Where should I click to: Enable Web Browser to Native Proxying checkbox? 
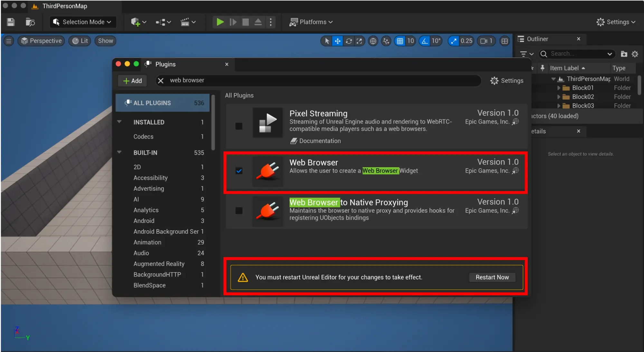click(239, 210)
